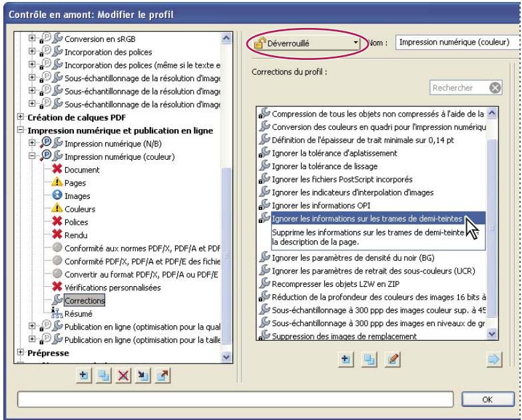The image size is (522, 420).
Task: Click warning icon beside Couleurs
Action: tap(57, 208)
